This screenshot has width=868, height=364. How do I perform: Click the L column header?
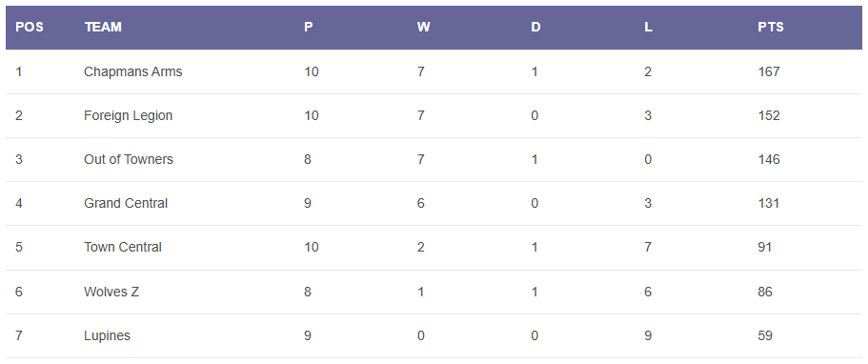[648, 27]
